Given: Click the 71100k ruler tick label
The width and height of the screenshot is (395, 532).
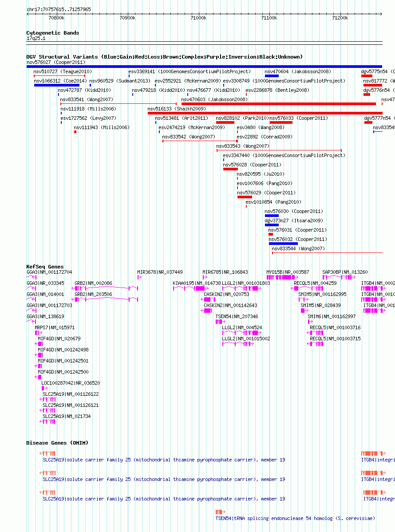Looking at the screenshot, I should click(269, 18).
